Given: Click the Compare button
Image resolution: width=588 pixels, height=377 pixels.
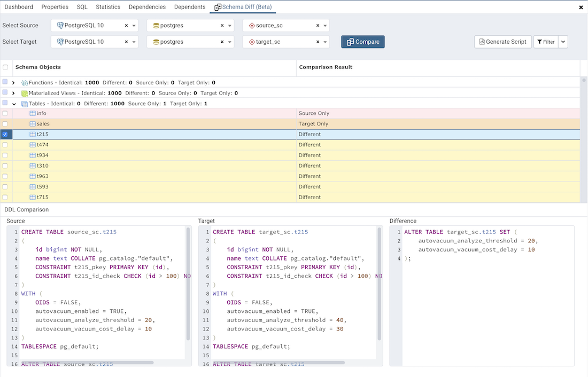Looking at the screenshot, I should coord(362,42).
